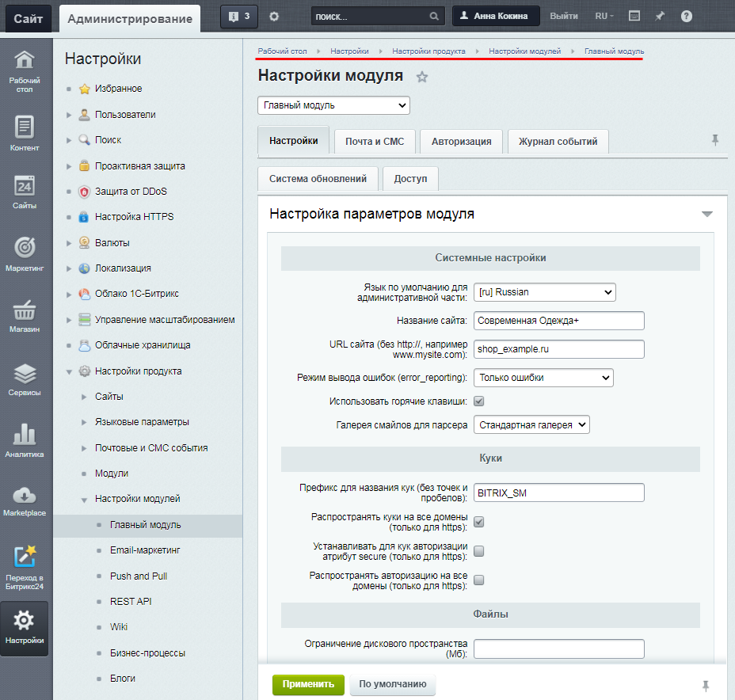Switch to the Авторизация tab

[x=461, y=142]
